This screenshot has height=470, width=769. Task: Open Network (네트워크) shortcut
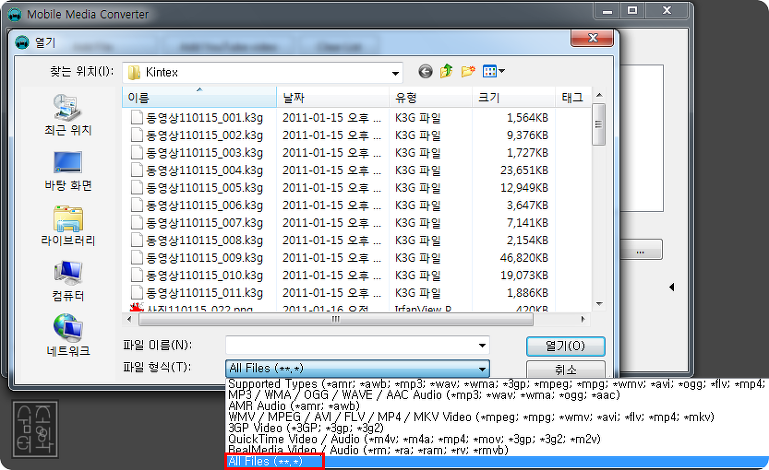68,336
